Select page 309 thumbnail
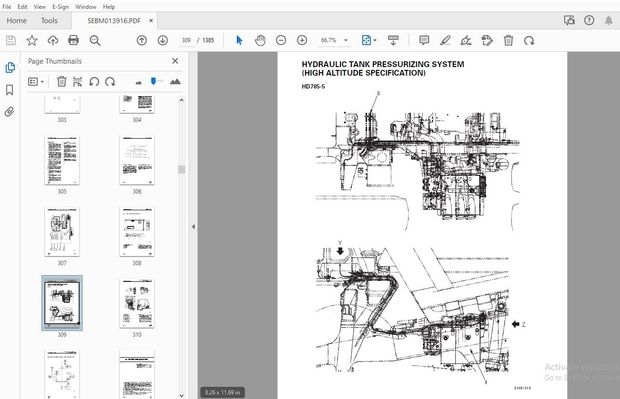This screenshot has height=399, width=620. (62, 303)
